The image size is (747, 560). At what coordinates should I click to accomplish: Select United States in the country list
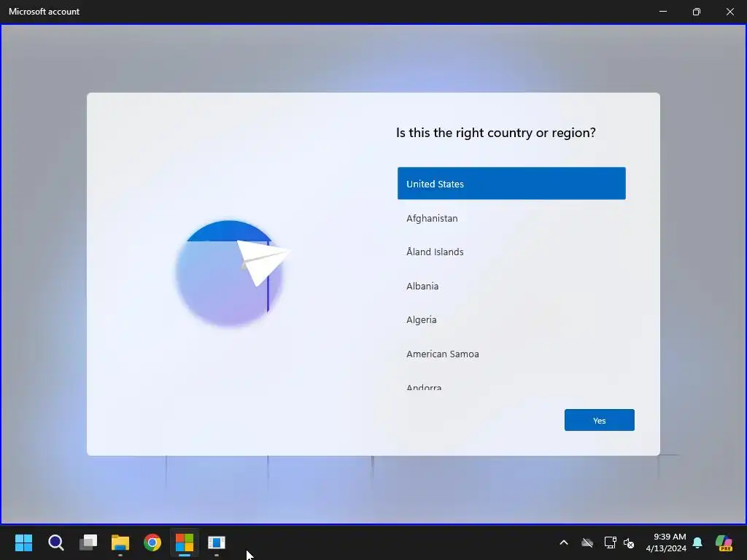511,183
